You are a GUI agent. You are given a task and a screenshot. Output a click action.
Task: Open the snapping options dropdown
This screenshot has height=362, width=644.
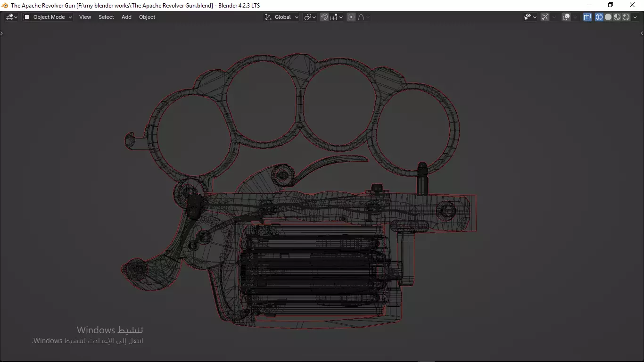pos(337,17)
